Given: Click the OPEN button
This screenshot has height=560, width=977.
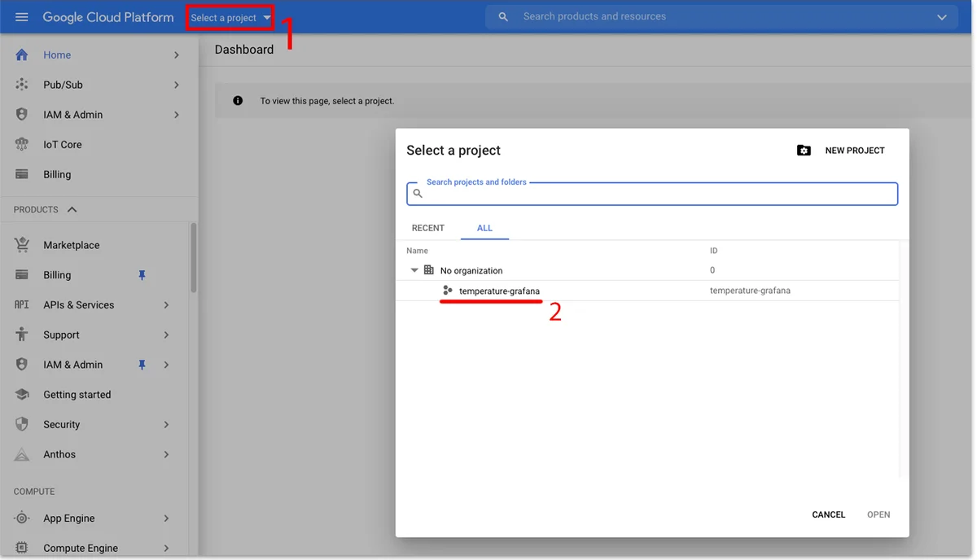Looking at the screenshot, I should [878, 514].
